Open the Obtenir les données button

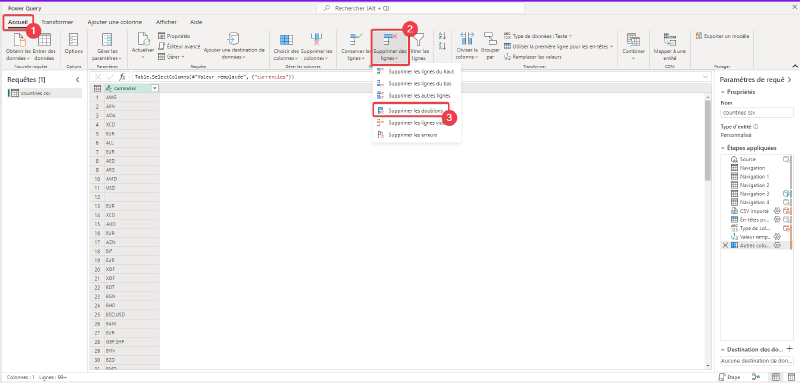pyautogui.click(x=19, y=47)
